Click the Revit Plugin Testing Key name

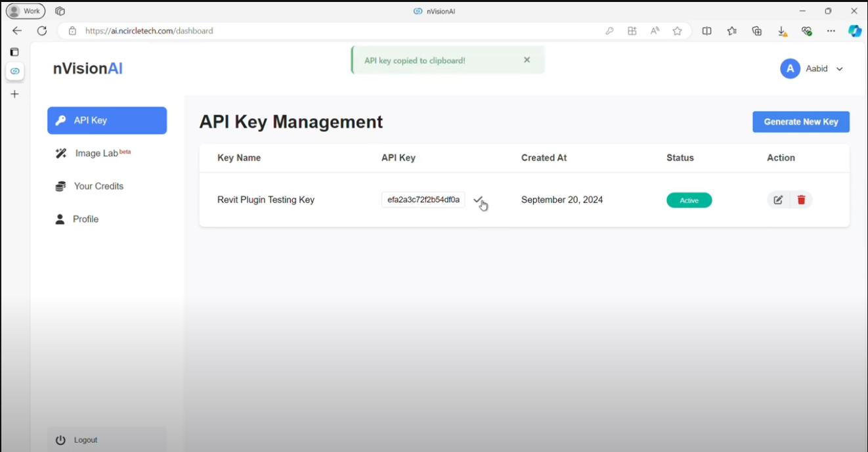266,200
